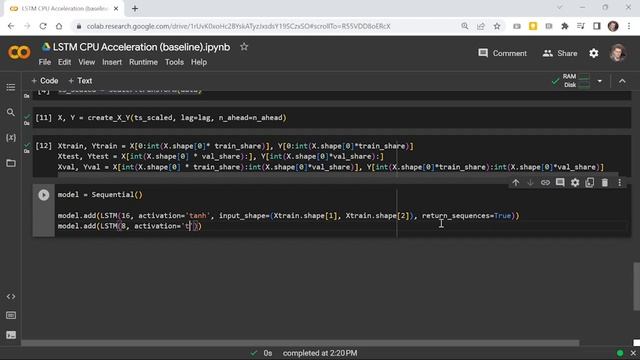The image size is (640, 360).
Task: Open the command palette icon in sidebar
Action: [x=11, y=316]
